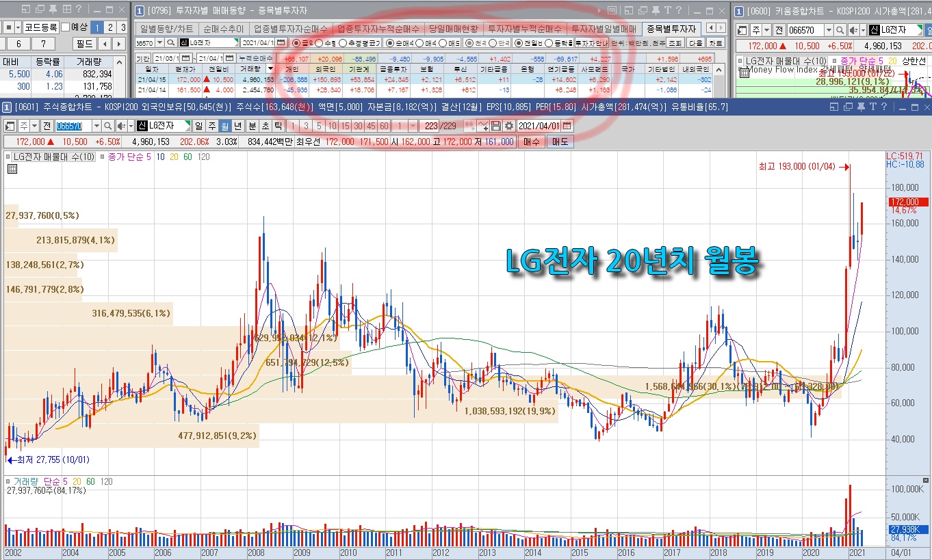Click the 필드 button in left panel
Screen dimensions: 932x560
85,44
